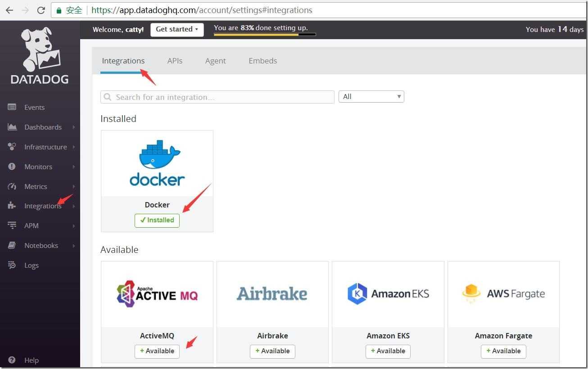This screenshot has height=369, width=588.
Task: Click the 83% setup progress bar
Action: point(265,34)
